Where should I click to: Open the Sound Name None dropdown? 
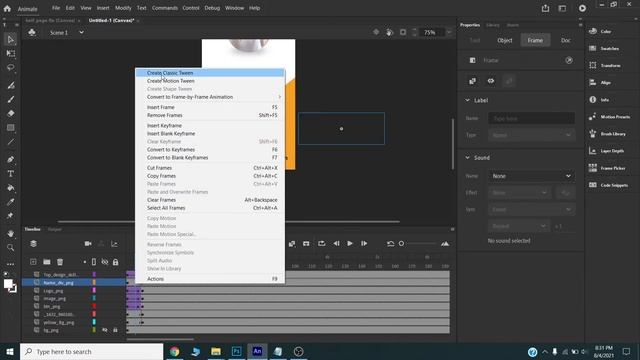tap(531, 176)
